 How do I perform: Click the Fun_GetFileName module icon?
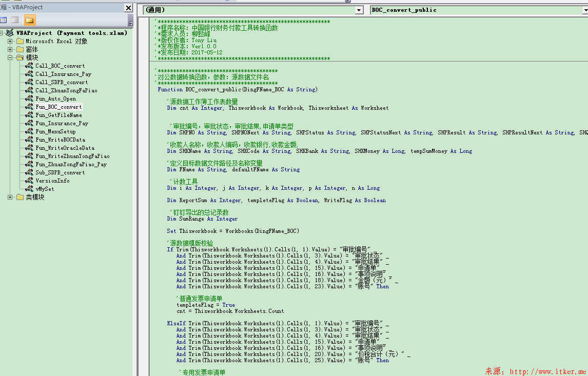(29, 115)
